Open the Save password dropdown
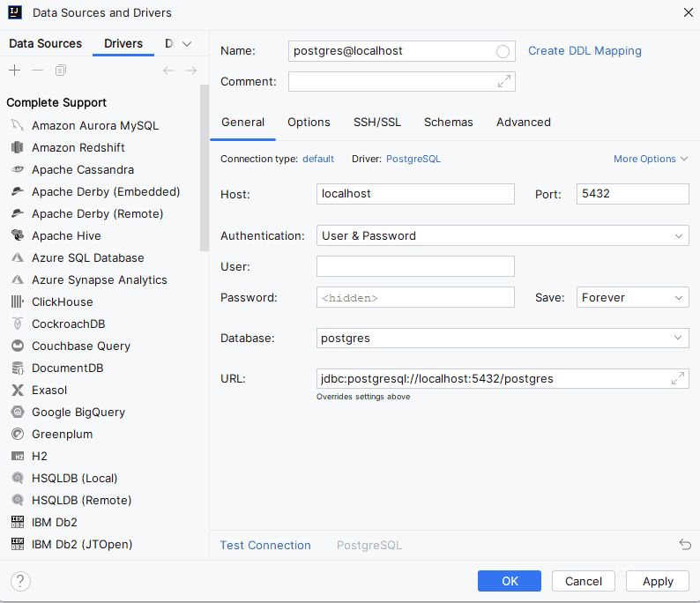The image size is (700, 603). (633, 297)
